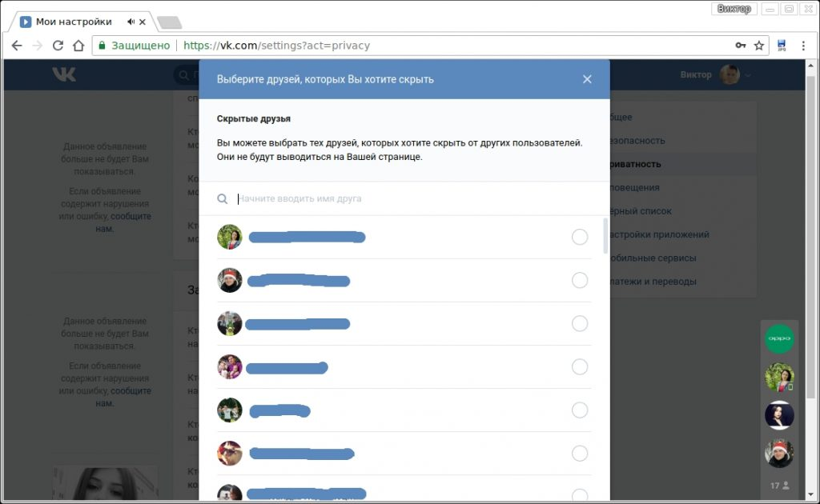
Task: Click the browser back arrow
Action: coord(16,46)
